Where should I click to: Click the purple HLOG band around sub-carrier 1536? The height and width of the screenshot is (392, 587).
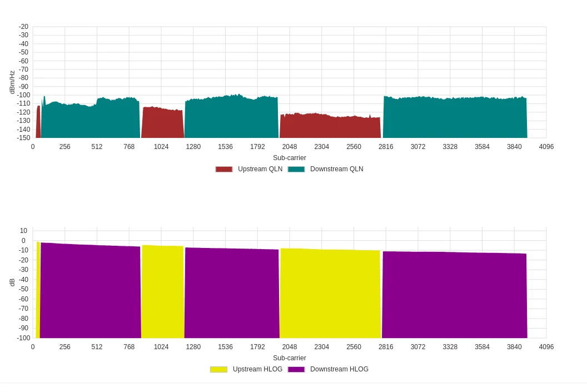click(x=232, y=293)
